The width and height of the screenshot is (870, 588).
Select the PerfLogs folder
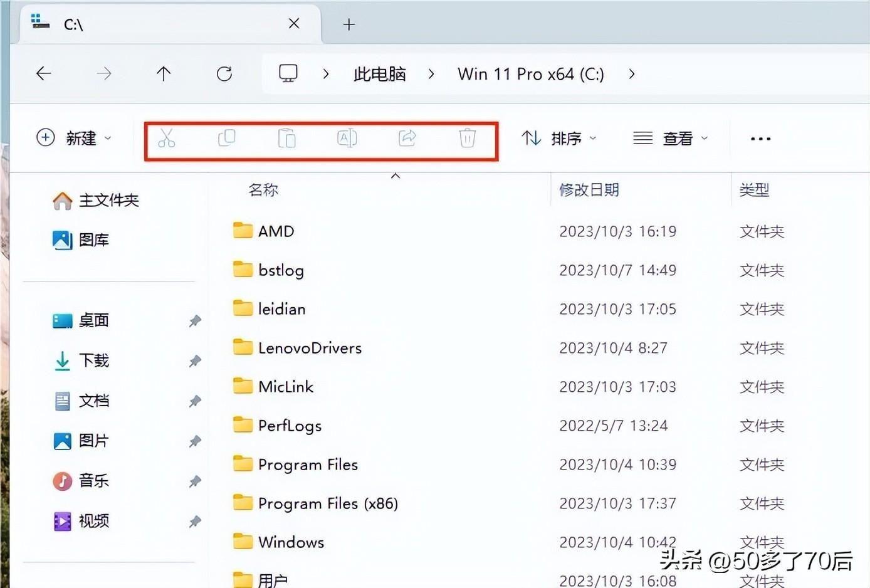[277, 426]
